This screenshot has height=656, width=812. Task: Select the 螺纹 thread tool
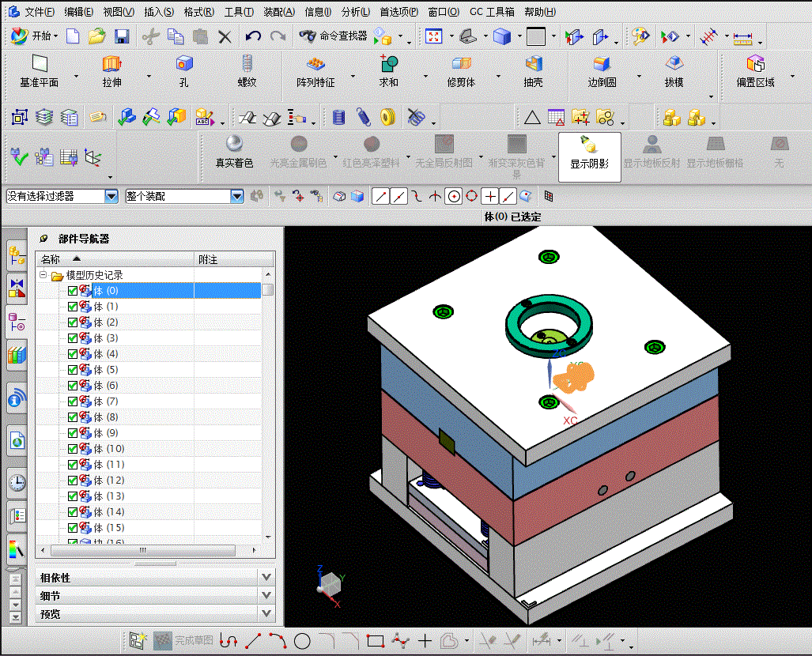click(x=247, y=72)
